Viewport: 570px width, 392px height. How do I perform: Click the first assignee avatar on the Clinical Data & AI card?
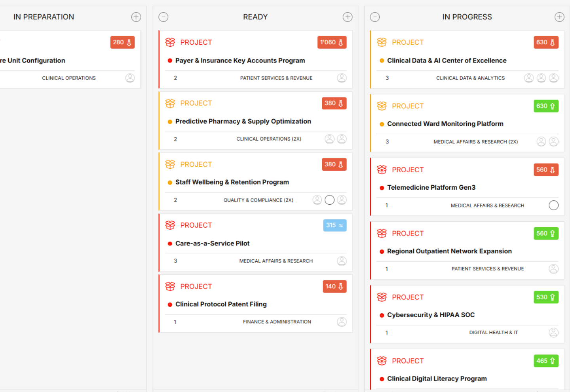point(529,78)
